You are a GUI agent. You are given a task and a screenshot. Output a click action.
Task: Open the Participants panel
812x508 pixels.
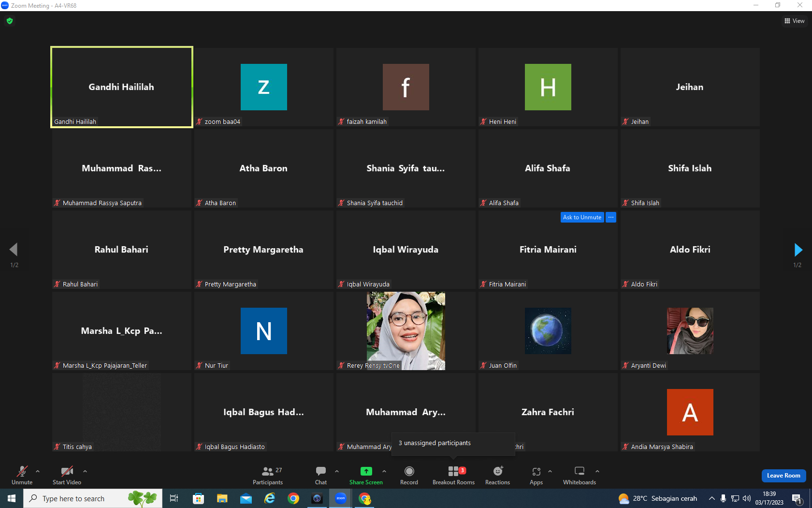point(268,476)
